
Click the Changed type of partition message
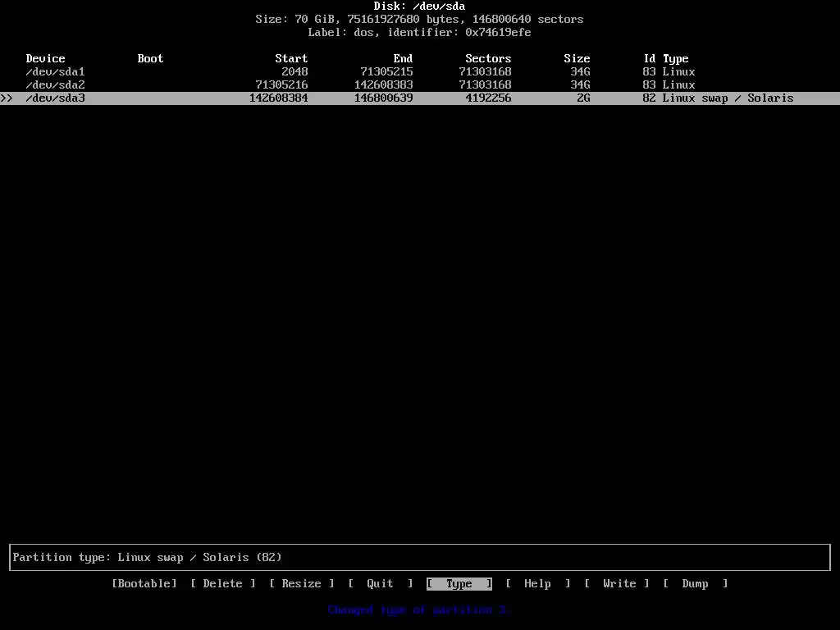pyautogui.click(x=419, y=609)
